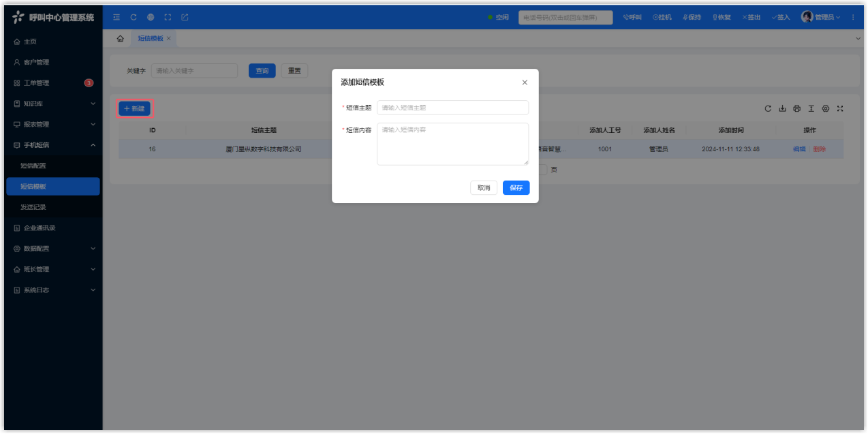
Task: Click the 短信内容 text area
Action: click(452, 144)
